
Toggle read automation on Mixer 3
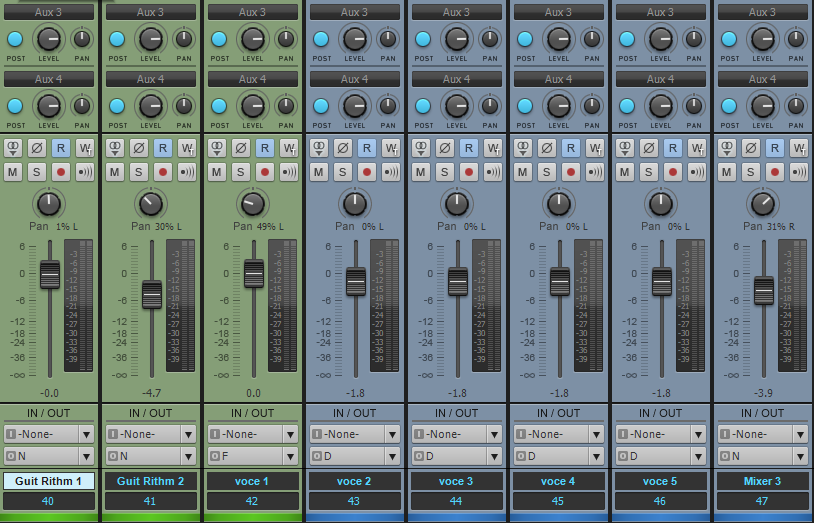pos(775,148)
